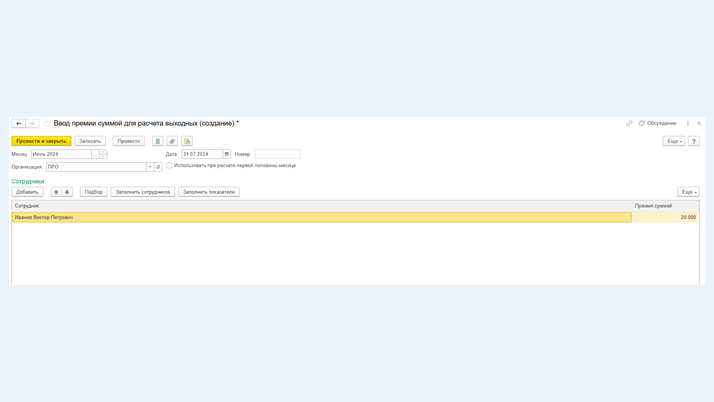Click the ellipsis button in the Месяц field

95,154
